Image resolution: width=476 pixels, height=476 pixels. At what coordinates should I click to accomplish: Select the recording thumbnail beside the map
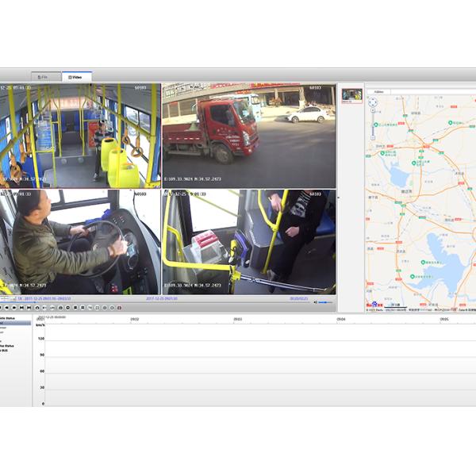pyautogui.click(x=351, y=95)
